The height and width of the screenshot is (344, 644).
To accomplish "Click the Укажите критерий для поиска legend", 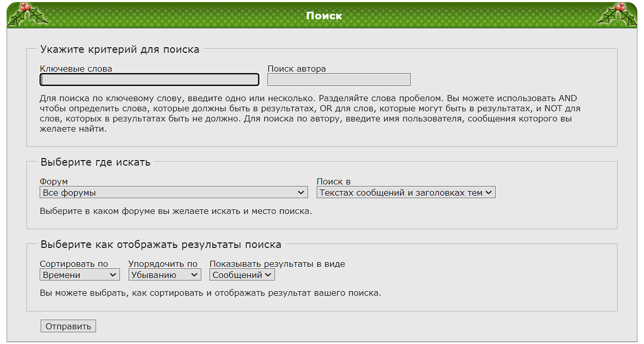I will (120, 50).
